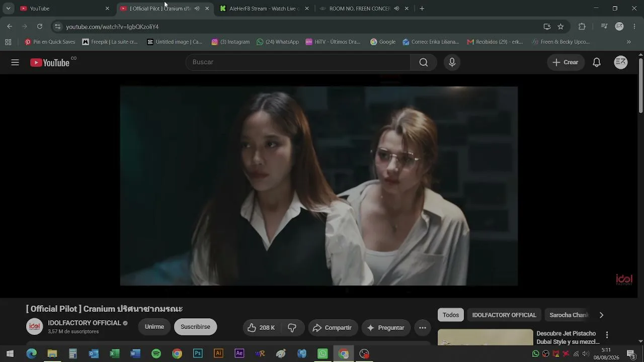
Task: Like the video showing 208 K
Action: (262, 328)
